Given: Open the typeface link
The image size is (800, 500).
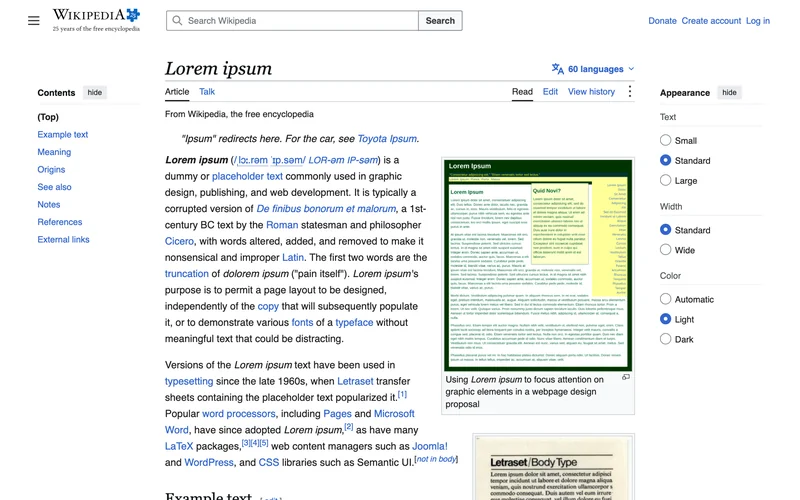Looking at the screenshot, I should pyautogui.click(x=354, y=322).
